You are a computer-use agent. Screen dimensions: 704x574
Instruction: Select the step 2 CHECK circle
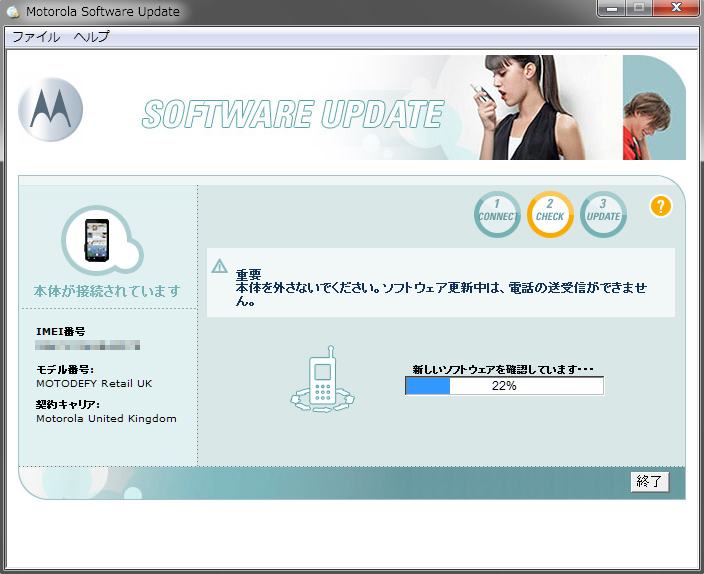pyautogui.click(x=550, y=215)
